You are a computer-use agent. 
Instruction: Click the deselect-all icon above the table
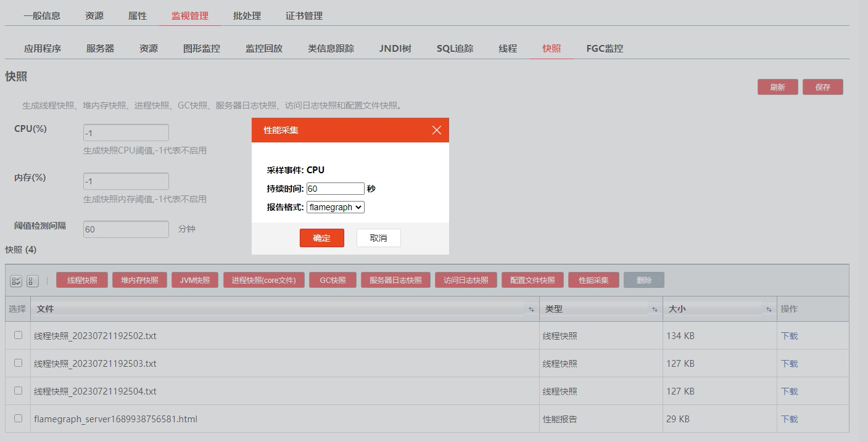pyautogui.click(x=33, y=281)
